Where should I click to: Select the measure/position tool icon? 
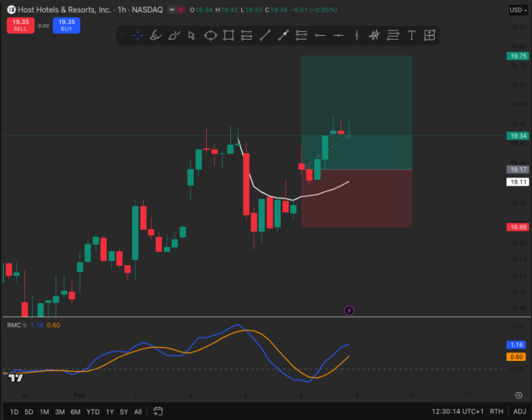(429, 35)
